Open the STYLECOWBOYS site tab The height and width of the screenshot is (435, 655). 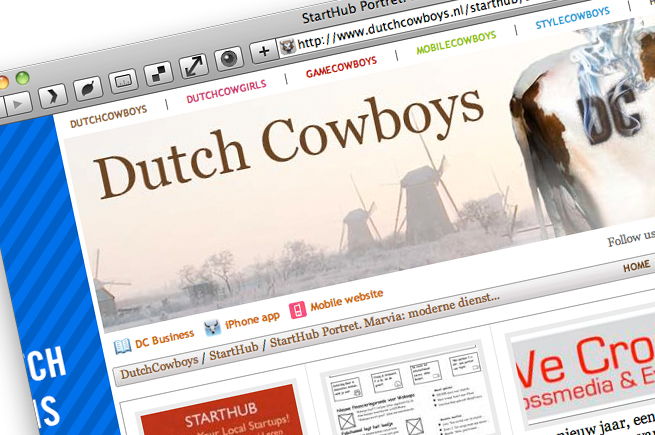(573, 18)
